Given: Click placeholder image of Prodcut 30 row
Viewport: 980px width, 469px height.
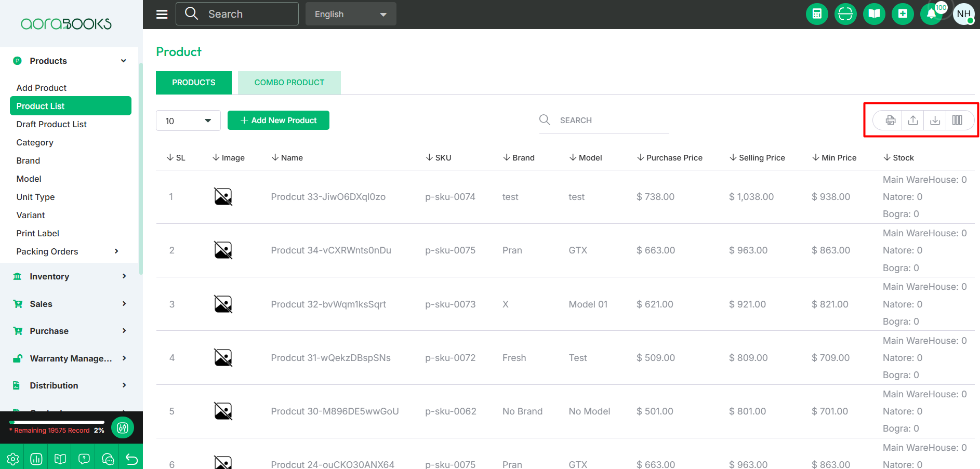Looking at the screenshot, I should click(x=223, y=411).
